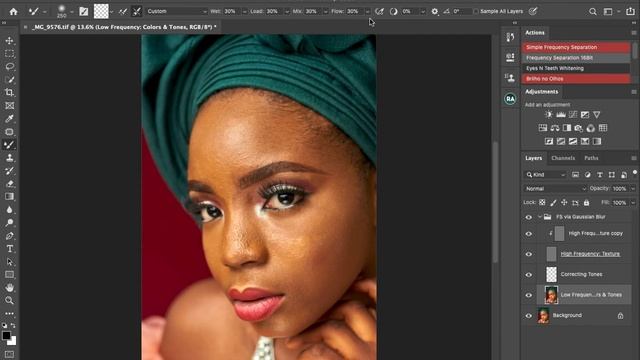Select the Gradient tool
Viewport: 640px width, 360px height.
[x=9, y=197]
